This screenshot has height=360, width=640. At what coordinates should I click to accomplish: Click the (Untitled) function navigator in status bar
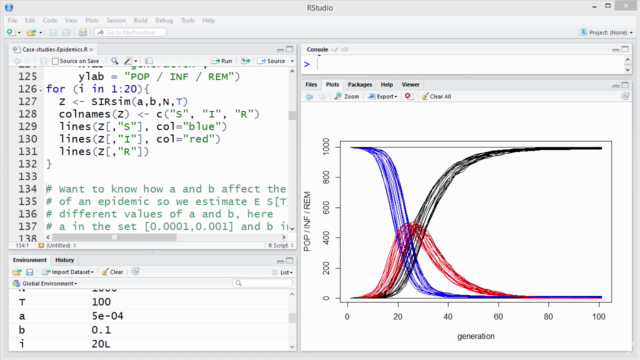coord(57,245)
